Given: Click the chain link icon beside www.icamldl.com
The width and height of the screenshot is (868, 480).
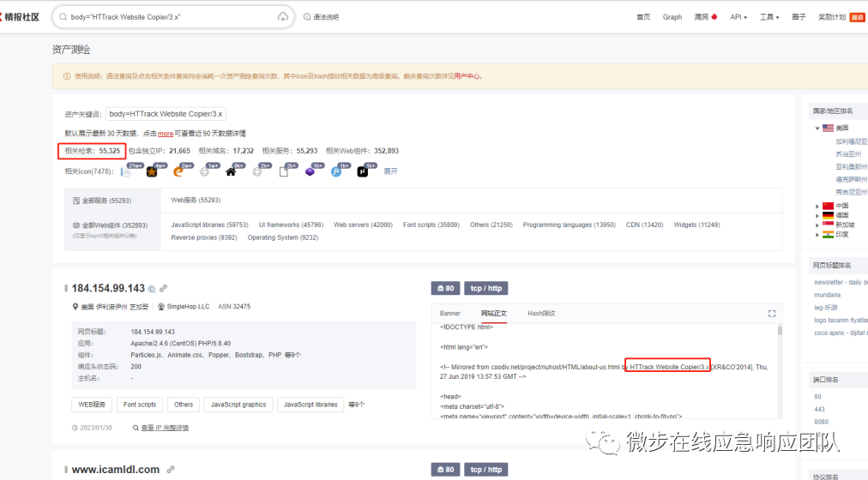Looking at the screenshot, I should 171,470.
